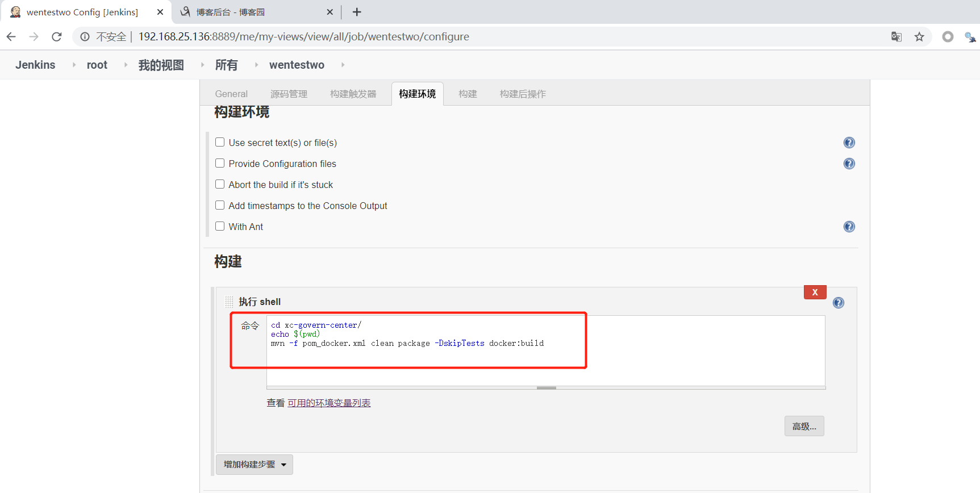Switch to the General tab
This screenshot has height=493, width=980.
click(x=231, y=94)
